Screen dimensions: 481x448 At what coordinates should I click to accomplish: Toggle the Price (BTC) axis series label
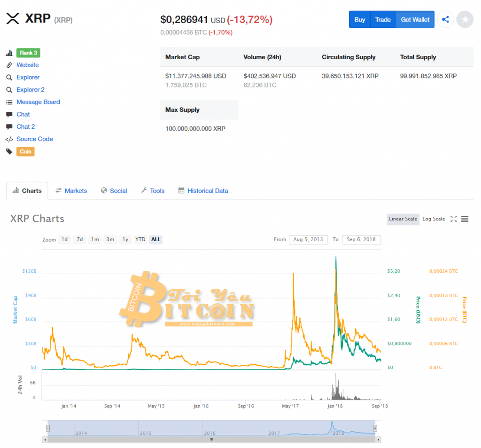465,309
